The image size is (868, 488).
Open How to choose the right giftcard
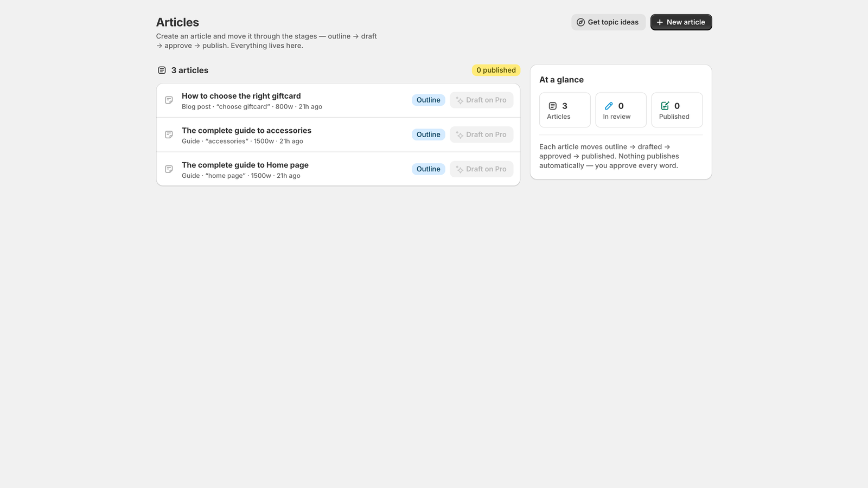tap(241, 96)
